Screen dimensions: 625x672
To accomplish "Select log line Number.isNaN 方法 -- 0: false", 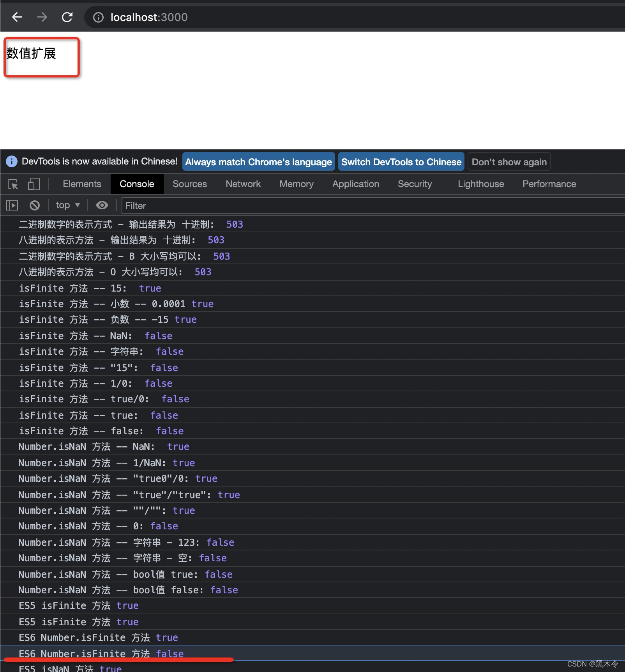I will point(312,526).
